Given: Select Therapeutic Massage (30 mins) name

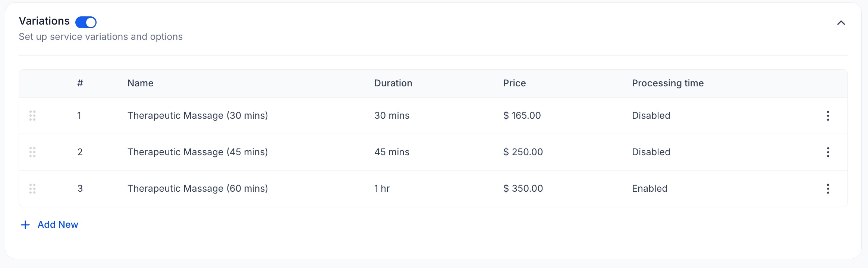Looking at the screenshot, I should coord(198,115).
